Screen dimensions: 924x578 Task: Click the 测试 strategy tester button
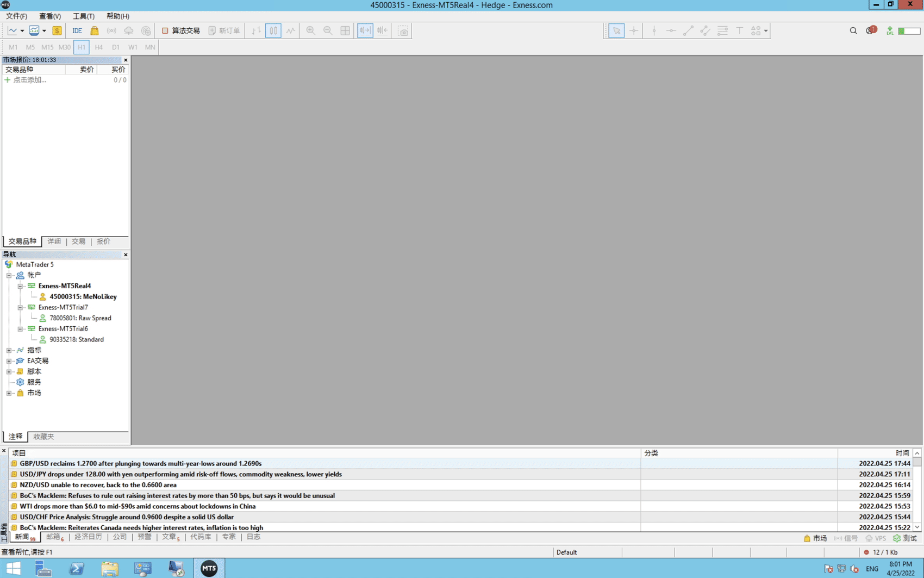point(905,538)
